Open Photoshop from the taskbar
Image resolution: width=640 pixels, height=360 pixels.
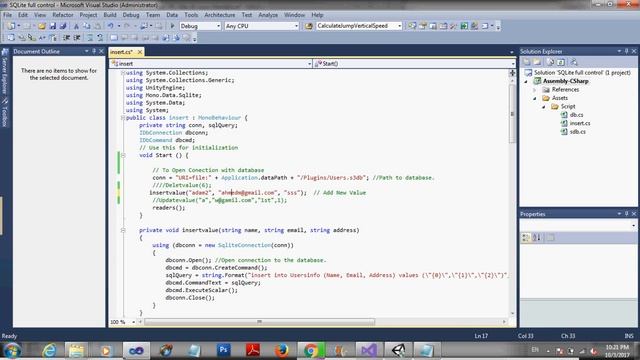[223, 350]
